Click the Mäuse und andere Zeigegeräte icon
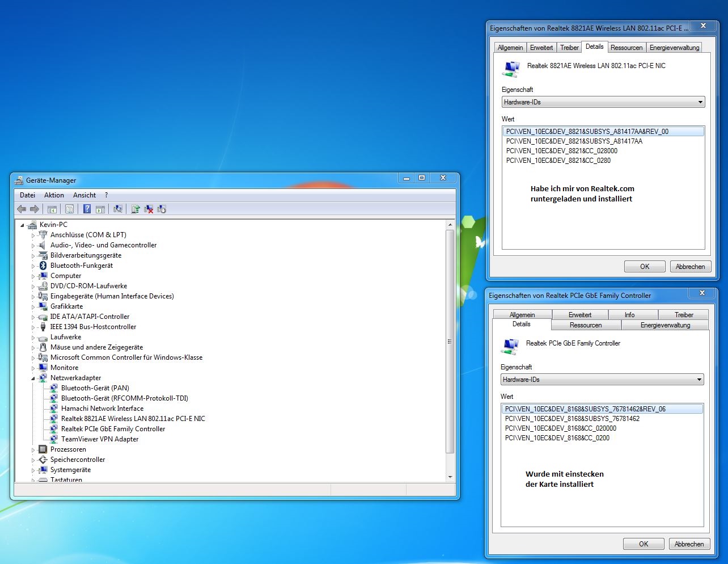The width and height of the screenshot is (728, 564). tap(43, 347)
